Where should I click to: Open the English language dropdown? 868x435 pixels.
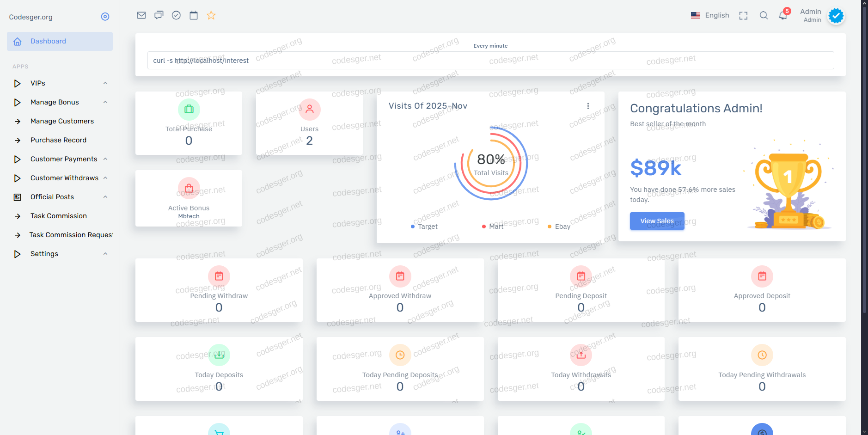coord(710,15)
